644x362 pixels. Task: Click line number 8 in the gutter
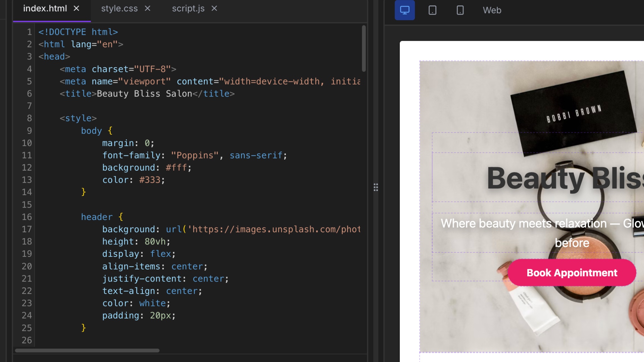pyautogui.click(x=29, y=118)
